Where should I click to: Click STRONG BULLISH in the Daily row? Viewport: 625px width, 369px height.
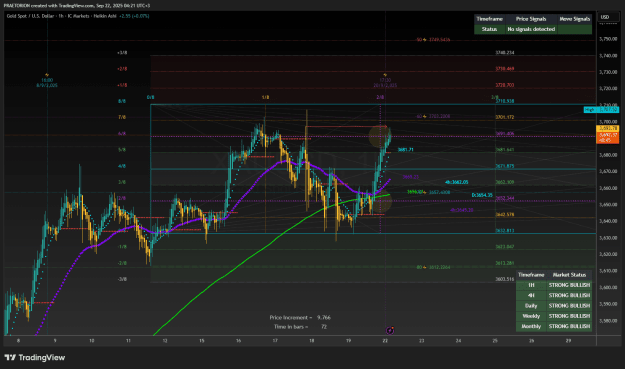[569, 306]
